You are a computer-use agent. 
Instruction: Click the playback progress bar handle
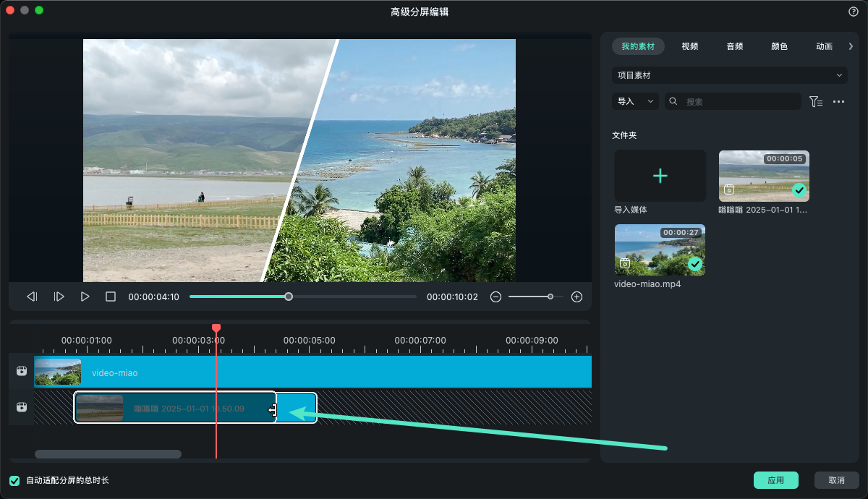coord(289,297)
